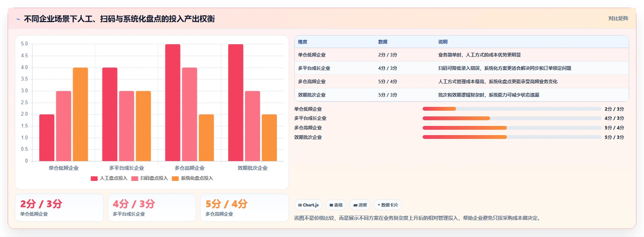The height and width of the screenshot is (237, 644).
Task: Click the 人工盘点投入 bar for 多仓高频企业
Action: (173, 103)
